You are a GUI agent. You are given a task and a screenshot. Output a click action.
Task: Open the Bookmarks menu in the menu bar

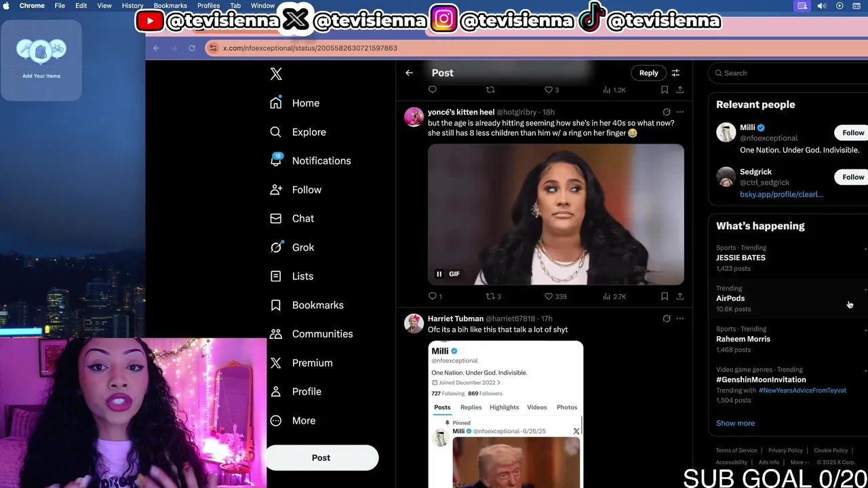pyautogui.click(x=170, y=5)
